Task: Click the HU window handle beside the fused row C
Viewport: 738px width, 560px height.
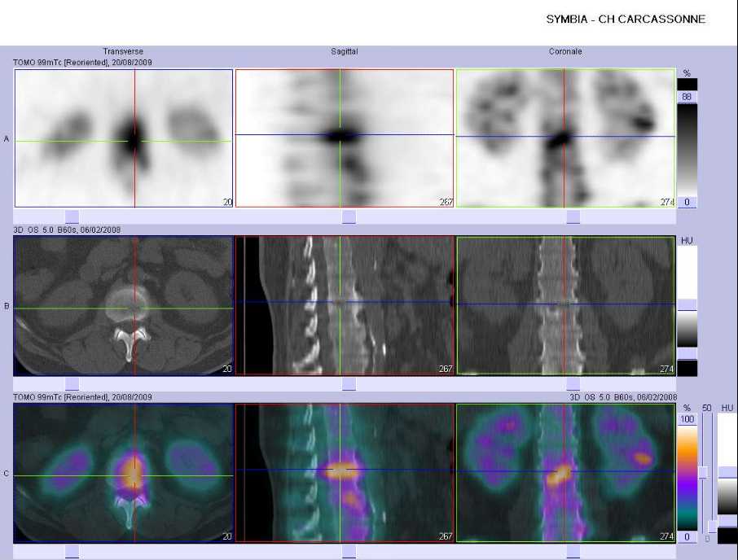Action: (x=727, y=473)
